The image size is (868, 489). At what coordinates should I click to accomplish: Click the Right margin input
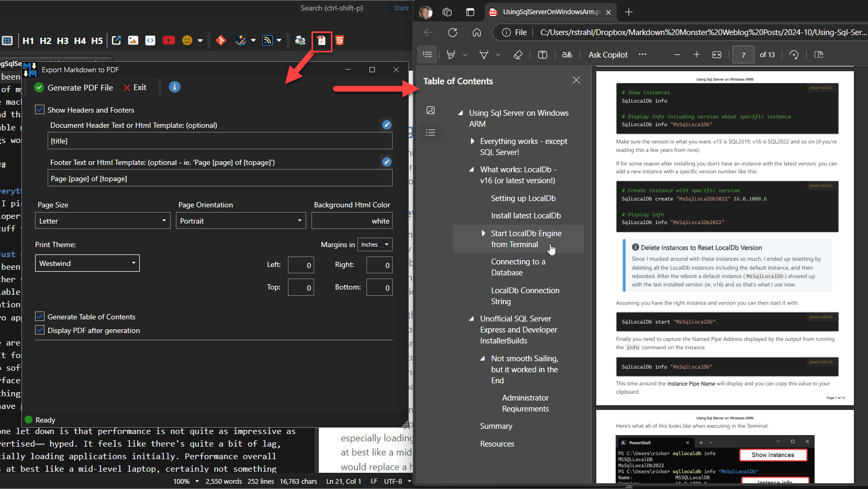[x=380, y=265]
